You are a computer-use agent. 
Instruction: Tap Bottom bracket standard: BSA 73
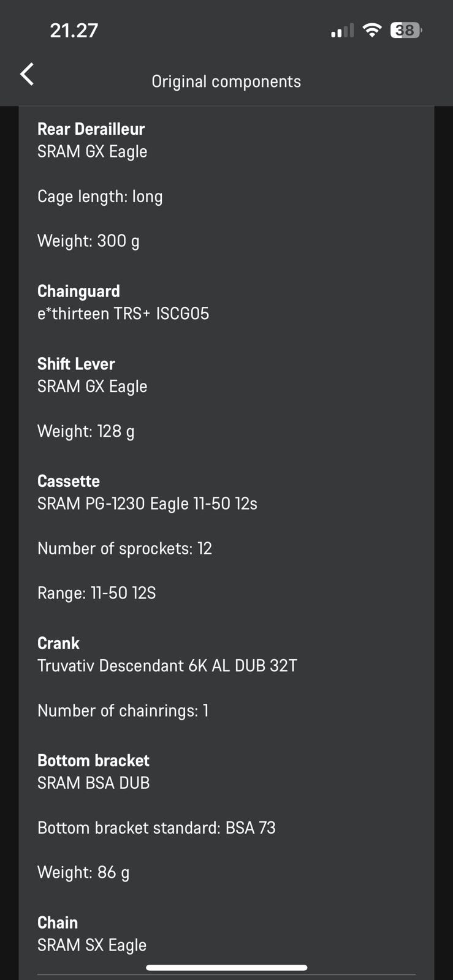(156, 828)
